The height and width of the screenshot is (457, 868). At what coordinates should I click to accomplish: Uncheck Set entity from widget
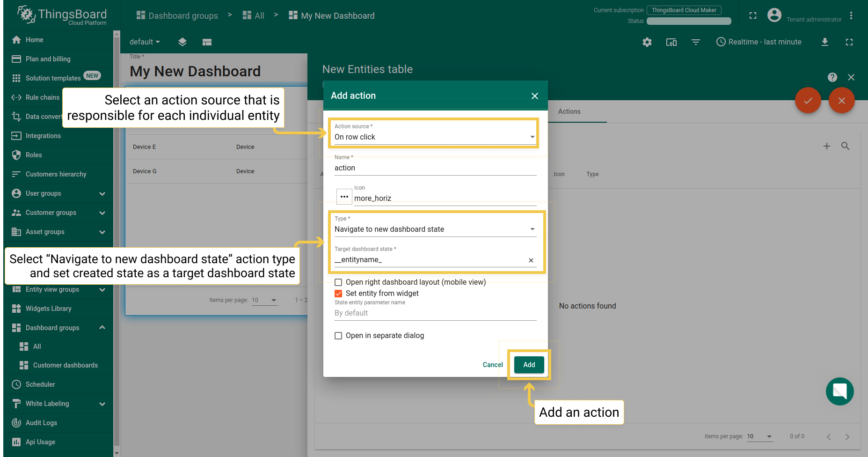point(338,294)
